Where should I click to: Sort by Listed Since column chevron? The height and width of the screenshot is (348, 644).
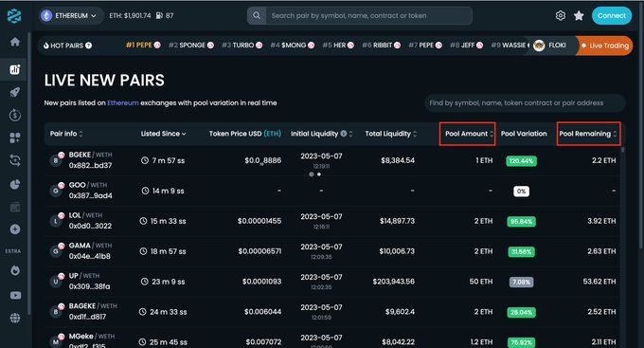(x=184, y=134)
